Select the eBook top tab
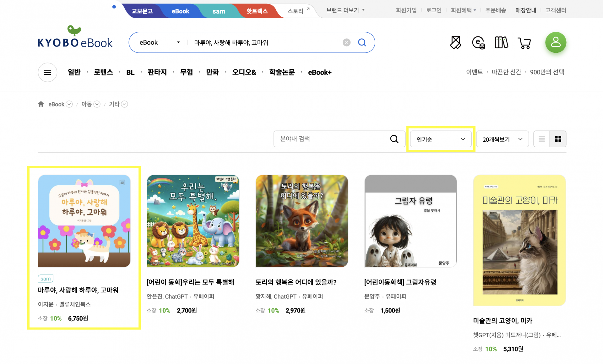Viewport: 603px width, 364px height. pyautogui.click(x=180, y=11)
